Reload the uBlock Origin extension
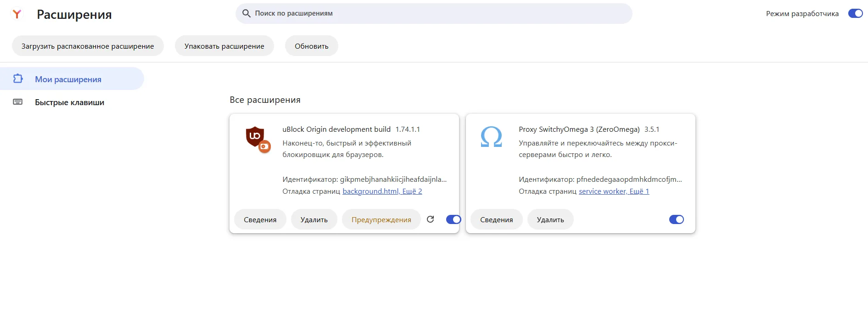 431,219
